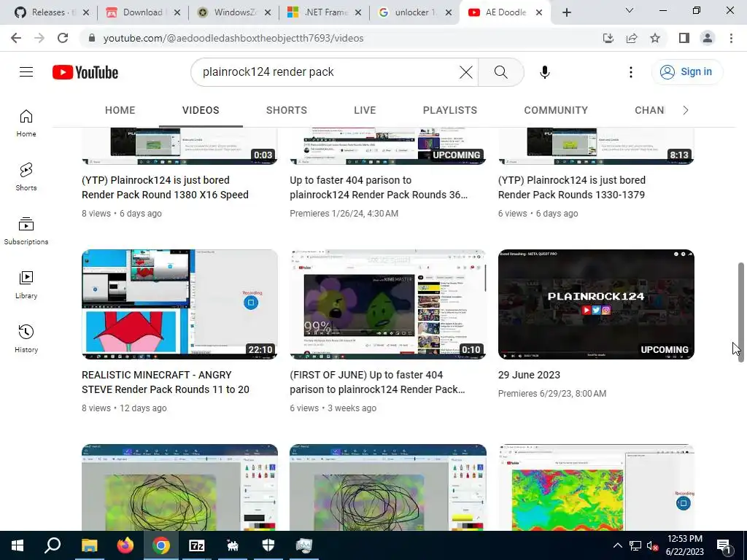Select the VIDEOS channel tab

201,110
